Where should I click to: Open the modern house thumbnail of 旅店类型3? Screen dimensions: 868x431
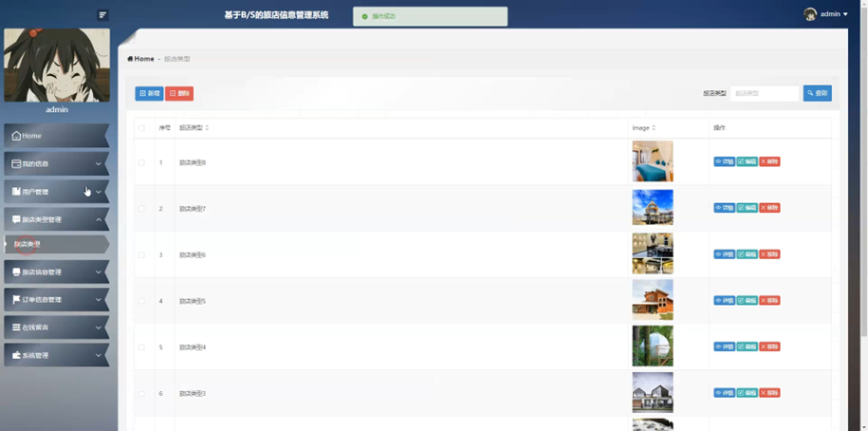click(x=653, y=392)
